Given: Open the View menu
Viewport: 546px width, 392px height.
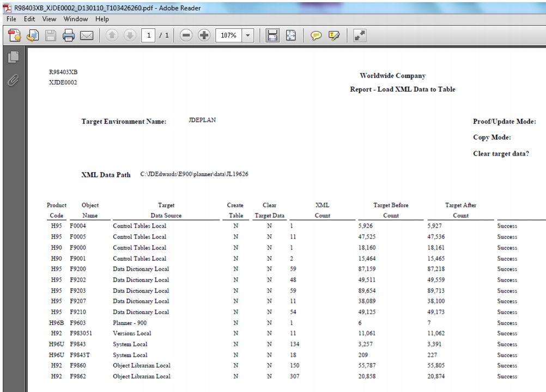Looking at the screenshot, I should (49, 19).
